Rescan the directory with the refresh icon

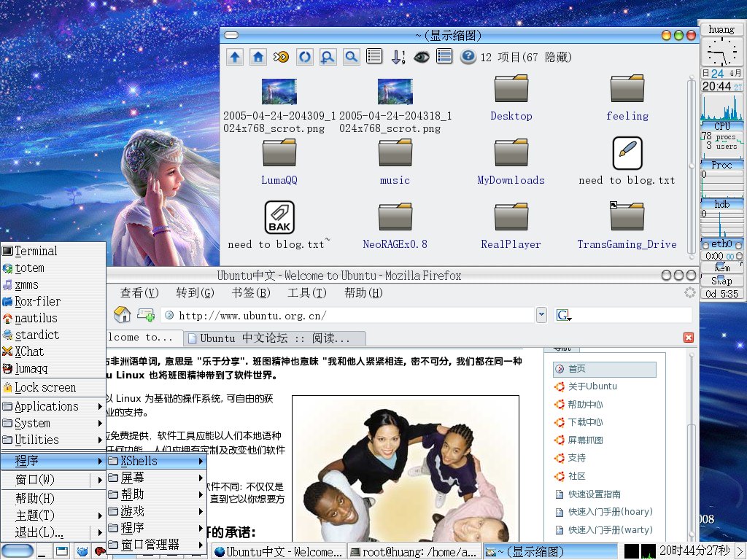click(x=304, y=58)
